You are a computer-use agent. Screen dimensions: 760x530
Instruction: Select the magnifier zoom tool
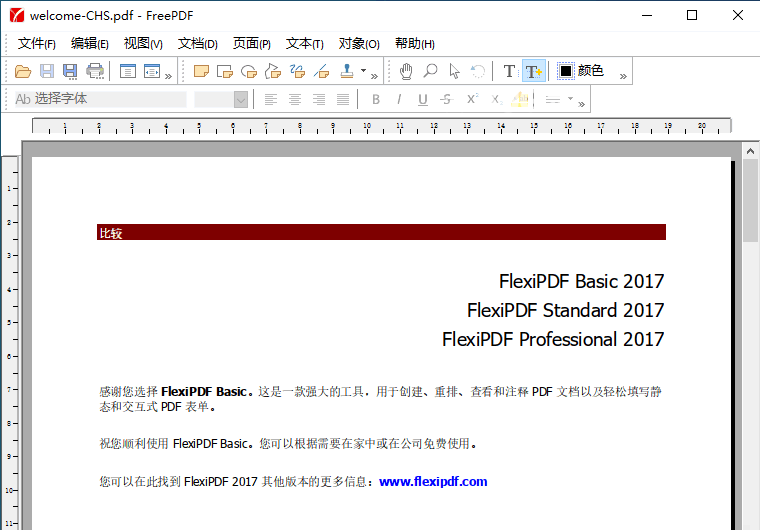pos(430,71)
